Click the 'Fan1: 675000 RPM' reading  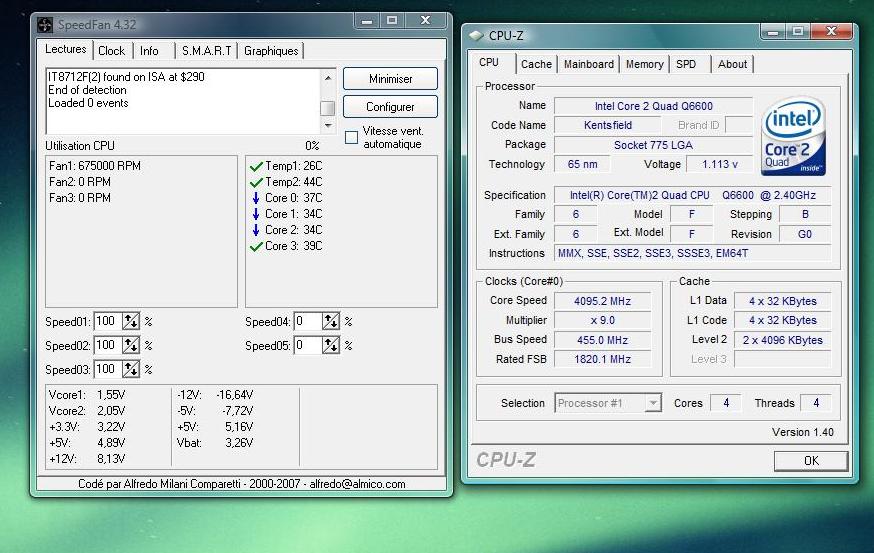click(x=95, y=166)
